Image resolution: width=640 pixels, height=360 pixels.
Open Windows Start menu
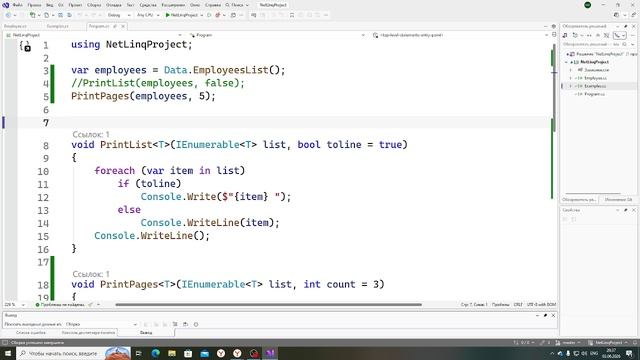(x=8, y=353)
